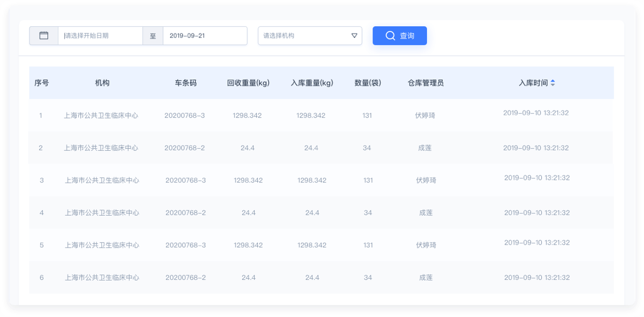Click the 序号 column header
This screenshot has height=317, width=644.
(x=41, y=83)
